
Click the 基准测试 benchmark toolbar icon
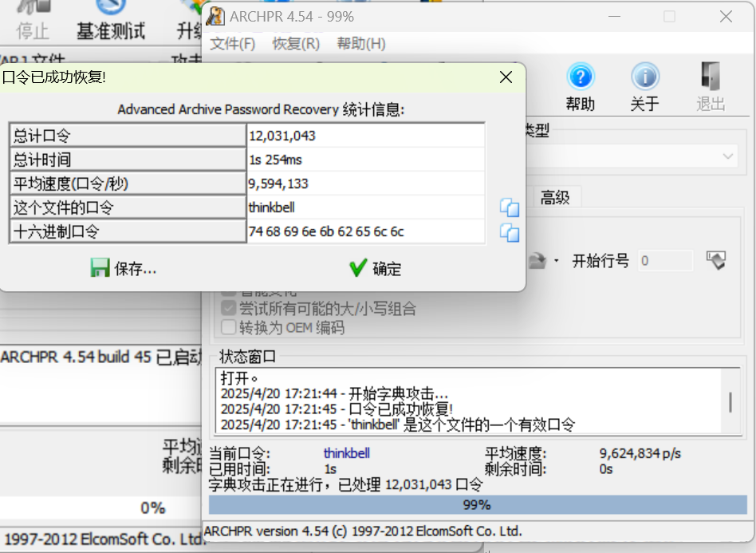pos(111,20)
